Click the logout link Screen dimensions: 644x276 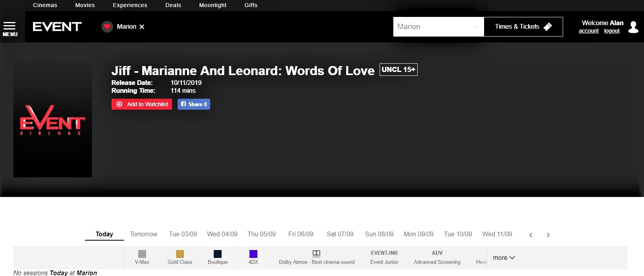click(612, 31)
